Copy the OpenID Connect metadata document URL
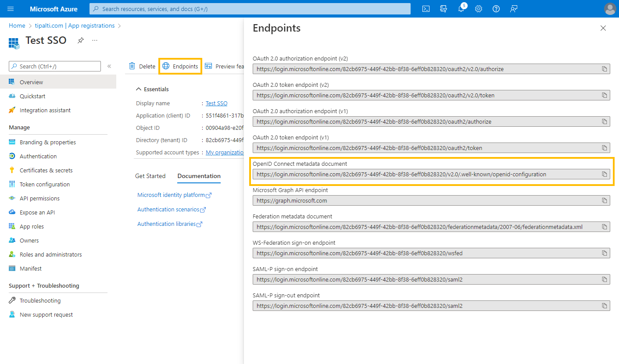The height and width of the screenshot is (364, 619). (604, 174)
